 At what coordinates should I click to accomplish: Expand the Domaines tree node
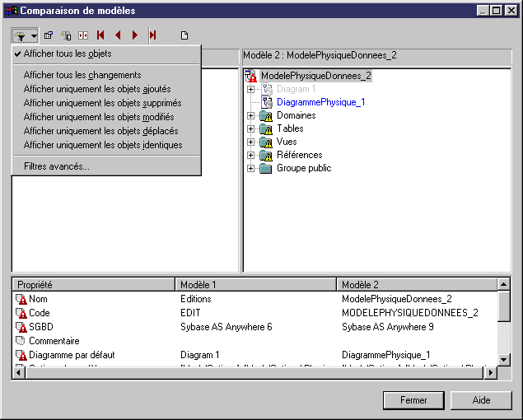251,116
